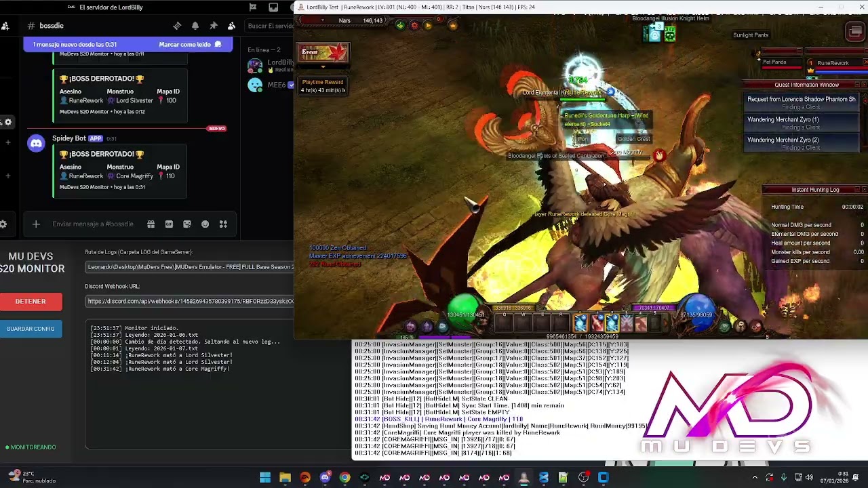
Task: Select LordBilly in online members list
Action: 270,66
